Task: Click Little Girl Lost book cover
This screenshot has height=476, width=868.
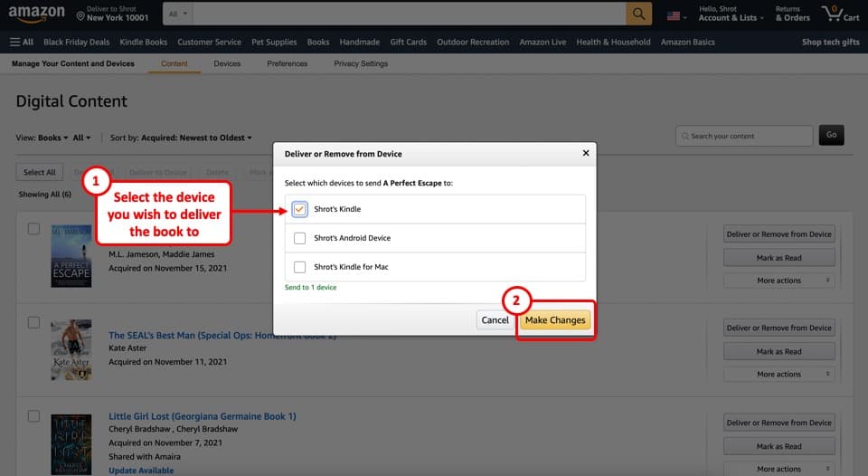Action: [71, 444]
